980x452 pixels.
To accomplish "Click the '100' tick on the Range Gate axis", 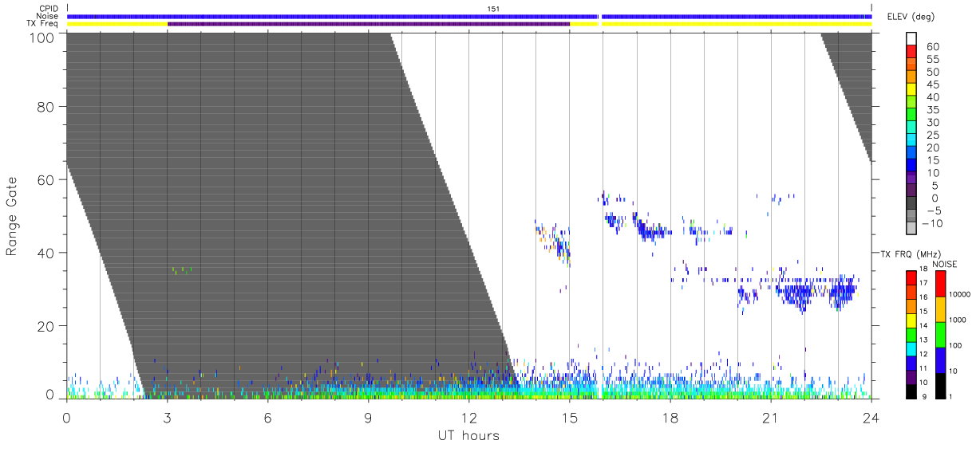I will click(x=41, y=37).
